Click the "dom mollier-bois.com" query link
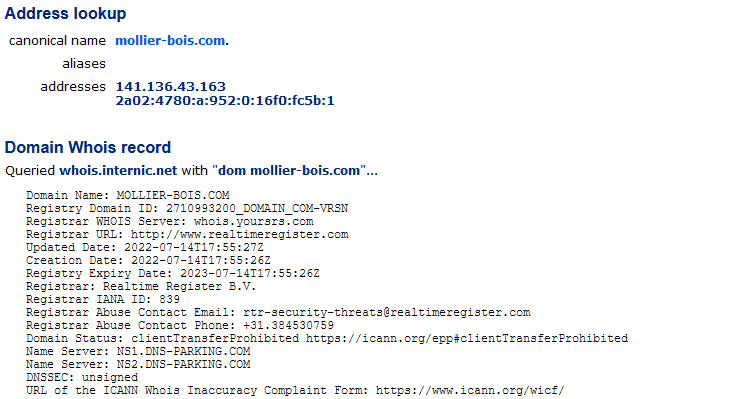 (289, 171)
